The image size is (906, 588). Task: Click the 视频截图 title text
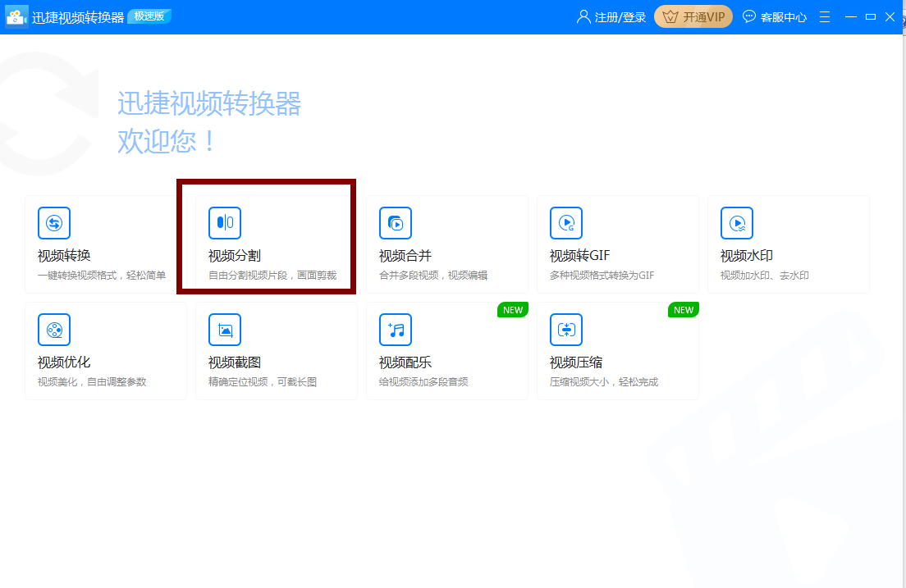tap(235, 362)
